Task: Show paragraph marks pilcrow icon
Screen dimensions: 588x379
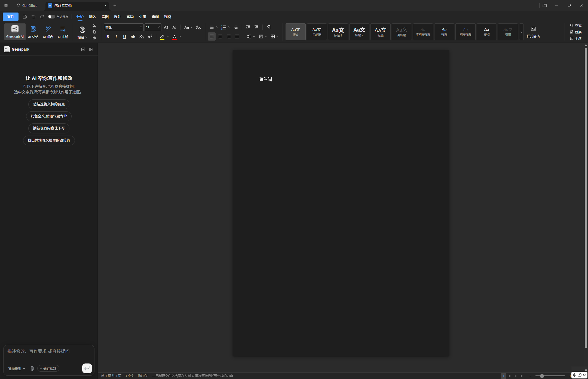Action: pyautogui.click(x=269, y=27)
